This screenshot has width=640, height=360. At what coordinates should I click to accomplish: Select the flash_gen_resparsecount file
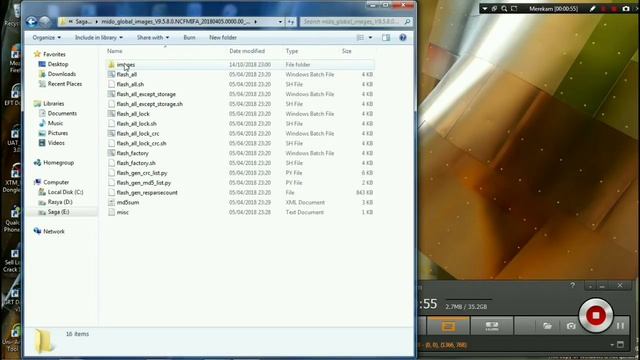click(x=147, y=192)
